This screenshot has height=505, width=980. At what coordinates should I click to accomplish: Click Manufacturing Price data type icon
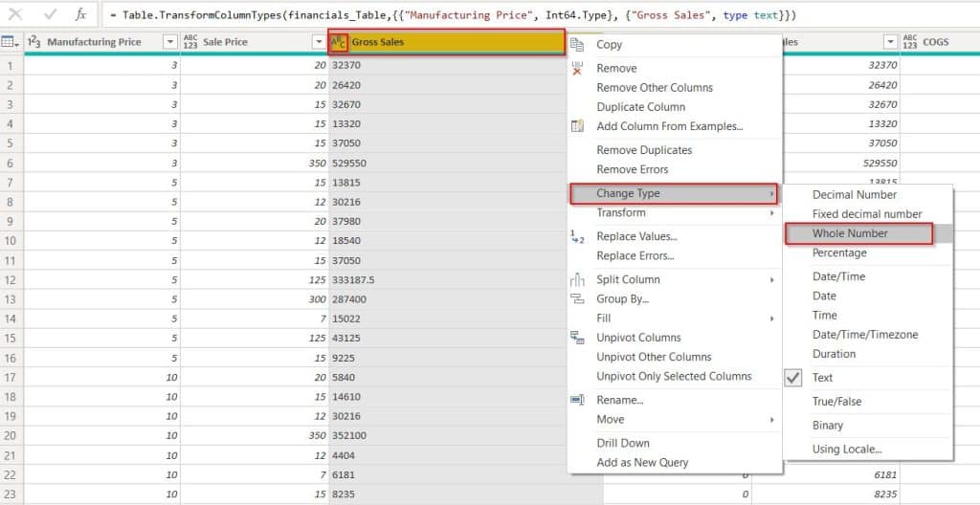pos(34,42)
